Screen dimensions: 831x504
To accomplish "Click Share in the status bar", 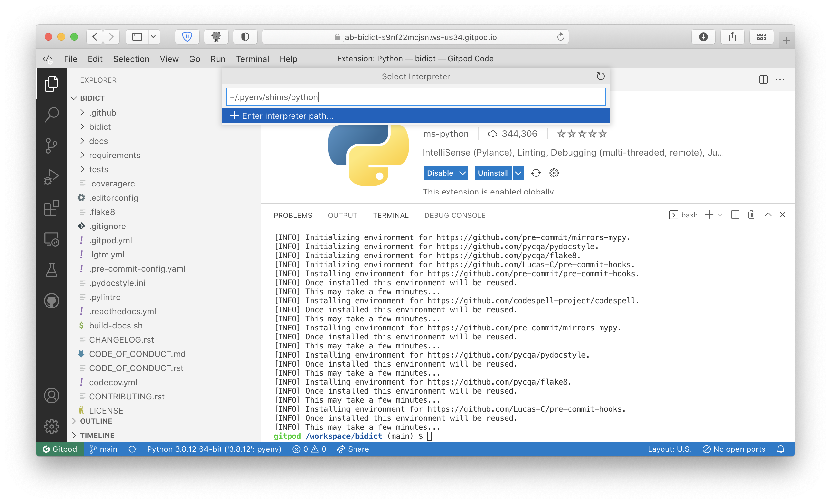I will [x=353, y=449].
